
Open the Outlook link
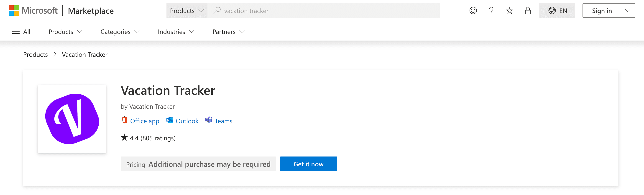pyautogui.click(x=187, y=121)
